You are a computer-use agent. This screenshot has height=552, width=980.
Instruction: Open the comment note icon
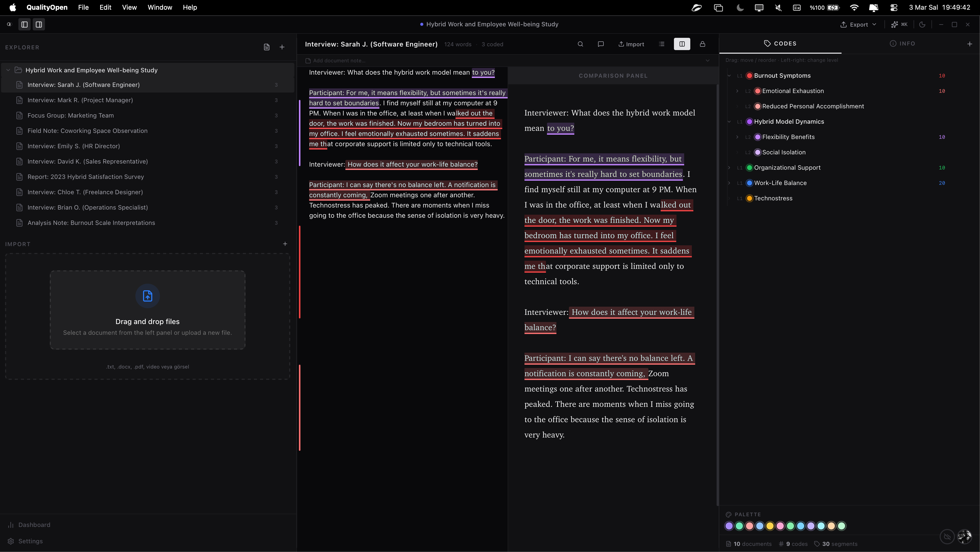coord(601,44)
